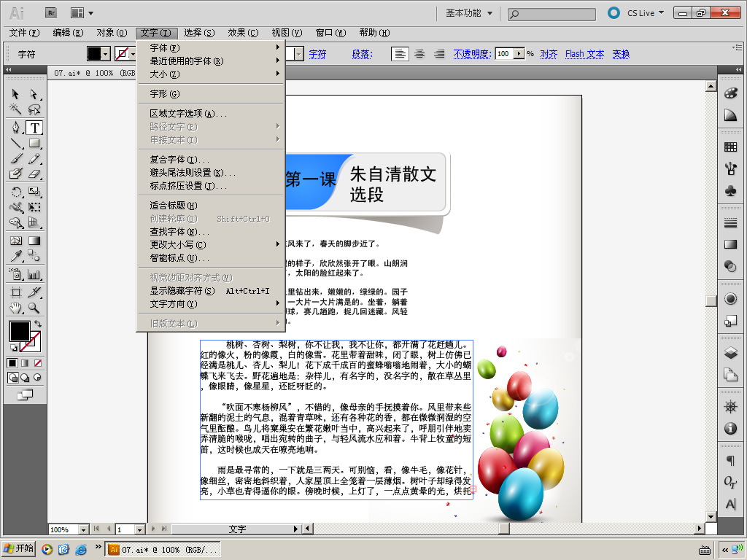Open the Stroke panel lines icon
This screenshot has width=747, height=560.
[730, 222]
